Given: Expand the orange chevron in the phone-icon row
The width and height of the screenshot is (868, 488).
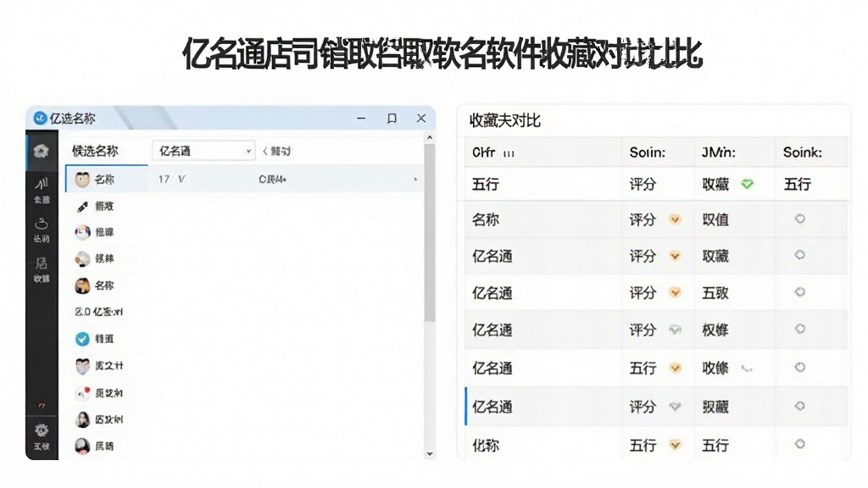Looking at the screenshot, I should click(x=675, y=368).
